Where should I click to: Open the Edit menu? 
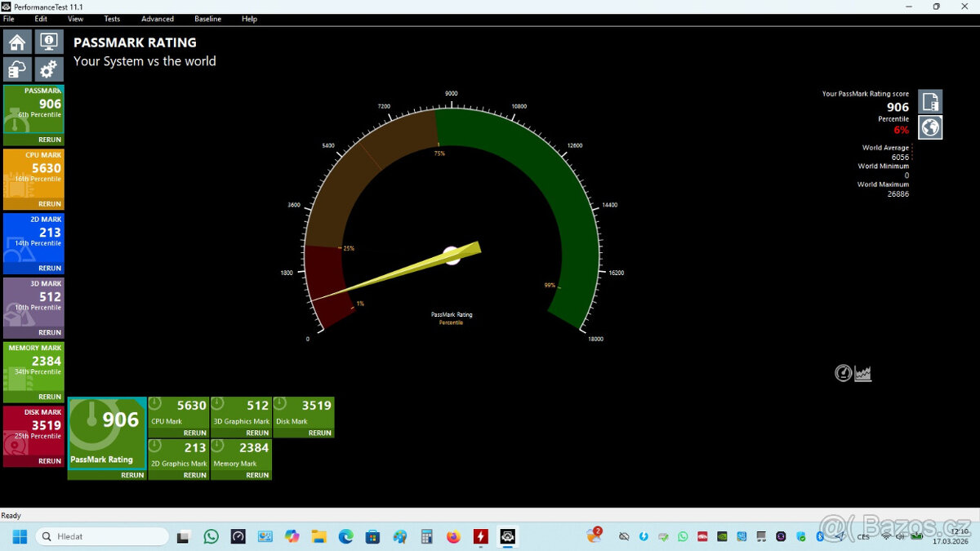(x=41, y=19)
